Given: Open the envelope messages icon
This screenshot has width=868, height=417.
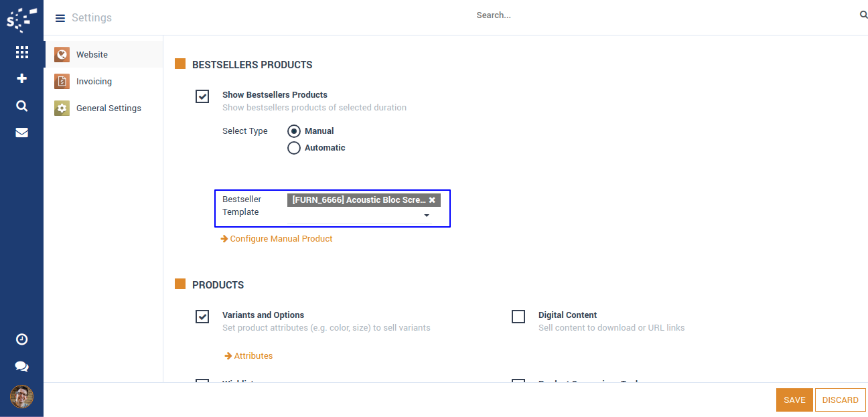Looking at the screenshot, I should click(x=21, y=133).
